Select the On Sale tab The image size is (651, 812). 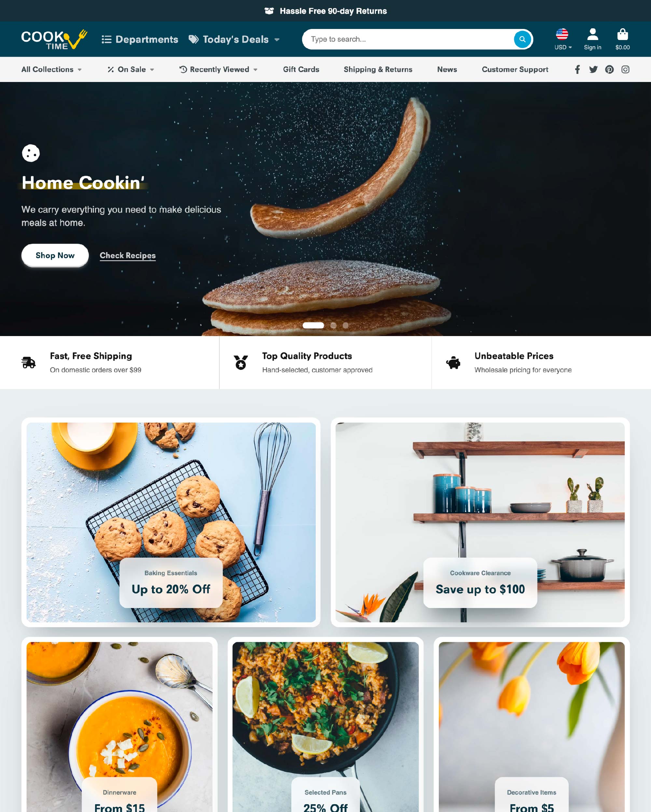(x=130, y=69)
